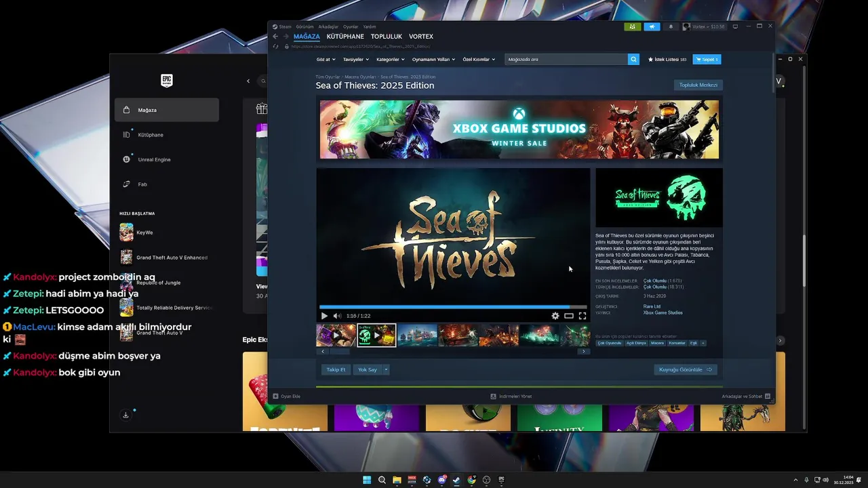This screenshot has height=488, width=868.
Task: Expand the Tavsiyeler dropdown
Action: pos(355,60)
